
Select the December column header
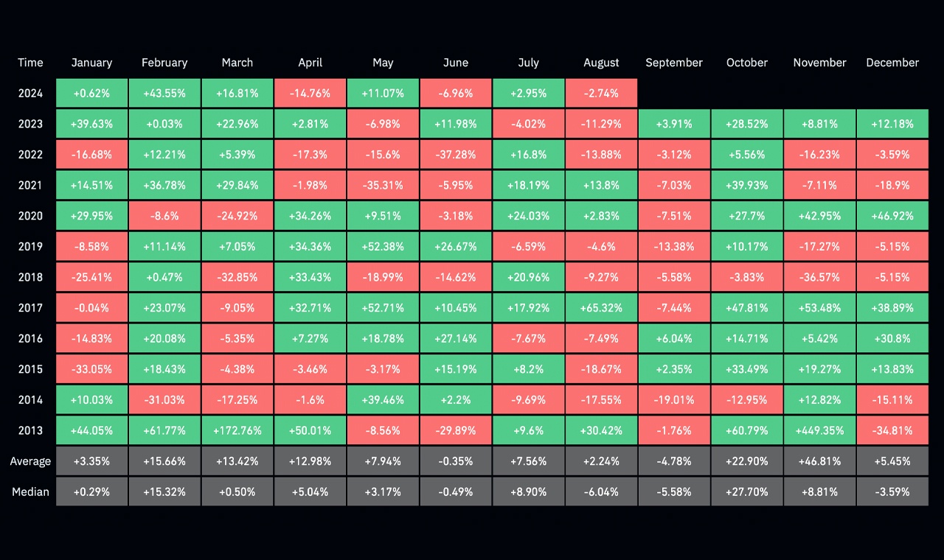pos(892,63)
